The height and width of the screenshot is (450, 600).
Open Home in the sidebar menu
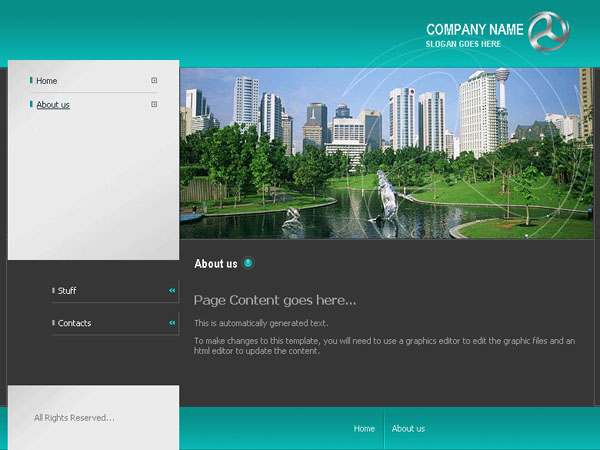tap(47, 81)
